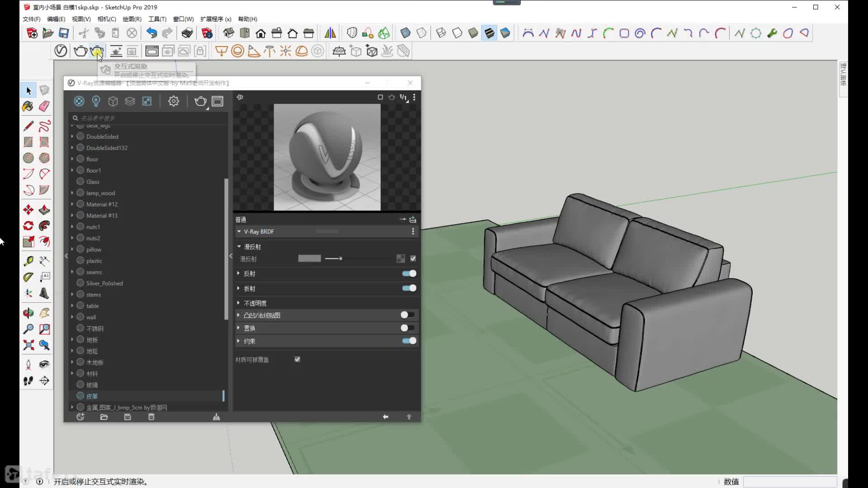The image size is (868, 488).
Task: Collapse the 漫反射 section arrow
Action: click(239, 247)
